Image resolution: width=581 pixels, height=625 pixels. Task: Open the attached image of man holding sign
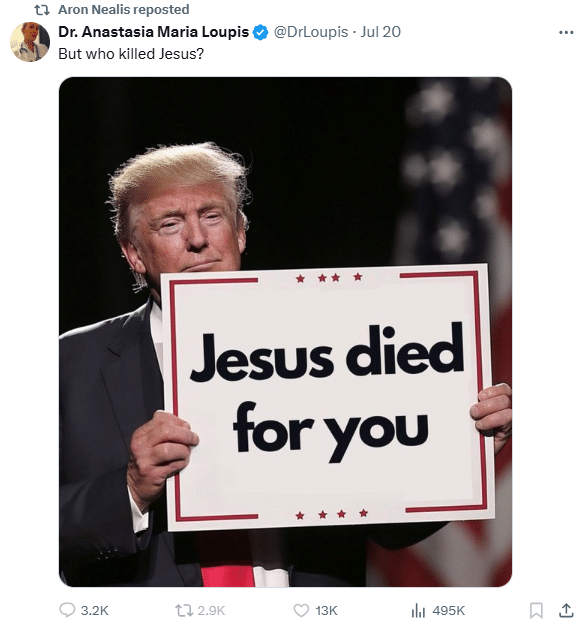tap(285, 332)
